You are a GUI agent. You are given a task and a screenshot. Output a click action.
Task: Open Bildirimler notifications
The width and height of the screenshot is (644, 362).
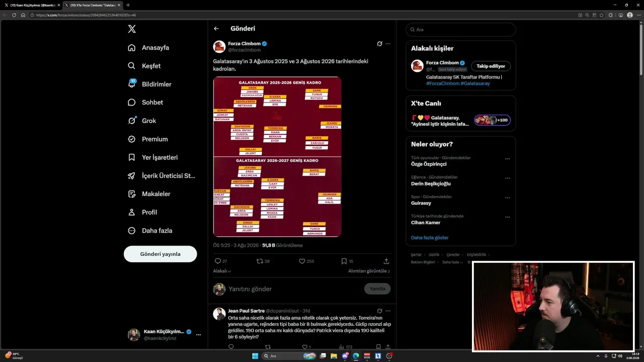(x=149, y=84)
